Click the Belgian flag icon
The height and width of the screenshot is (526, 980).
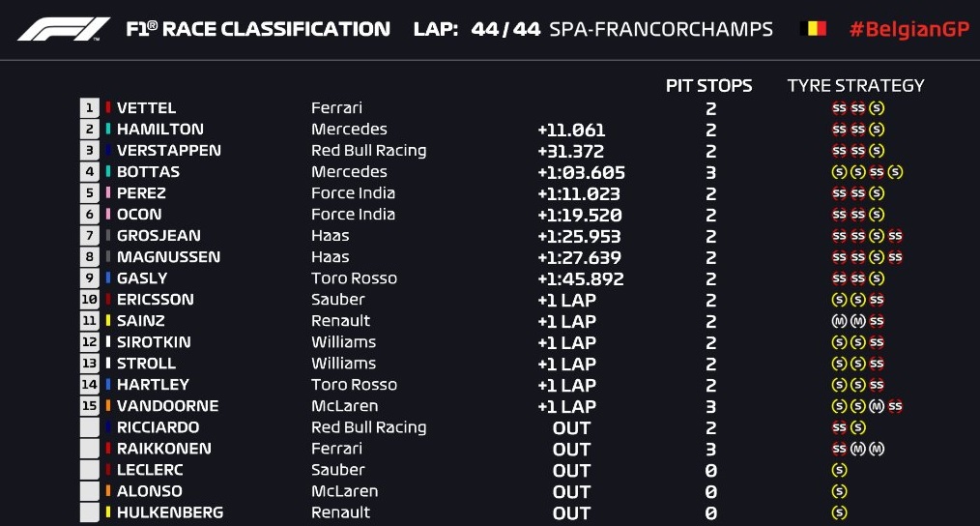813,29
